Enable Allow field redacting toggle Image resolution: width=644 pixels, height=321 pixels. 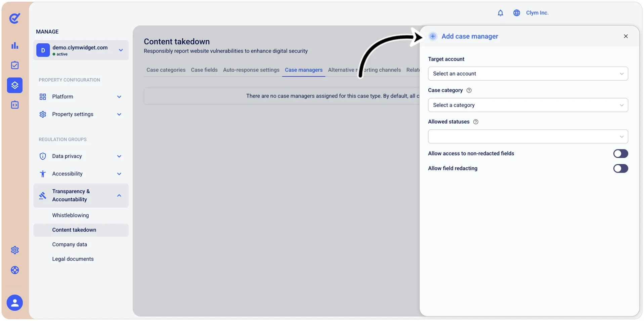[620, 168]
